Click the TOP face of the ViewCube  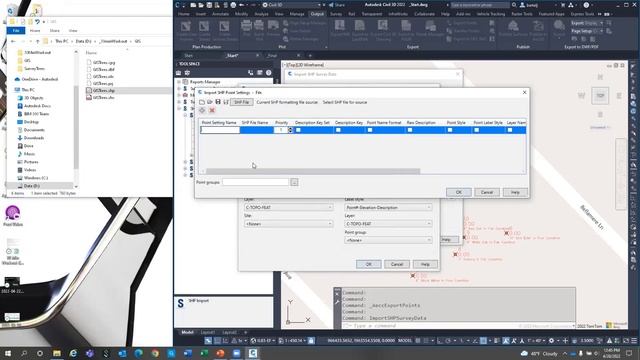point(600,96)
